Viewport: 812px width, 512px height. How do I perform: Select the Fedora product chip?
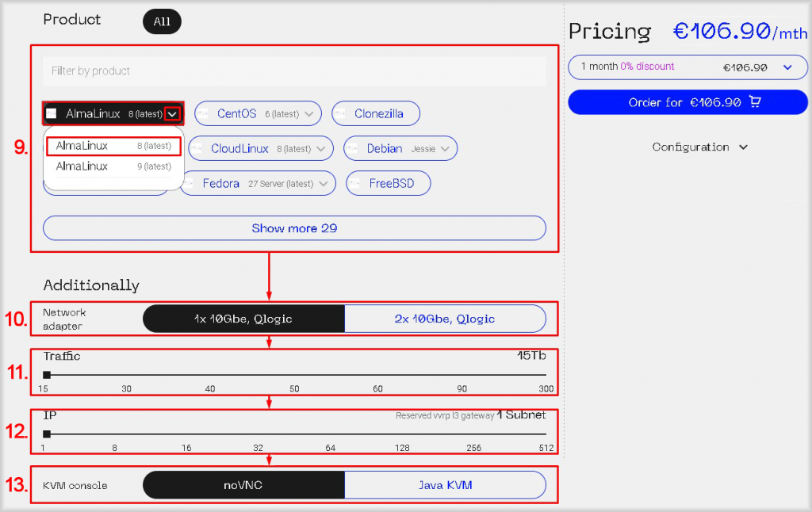click(x=258, y=183)
